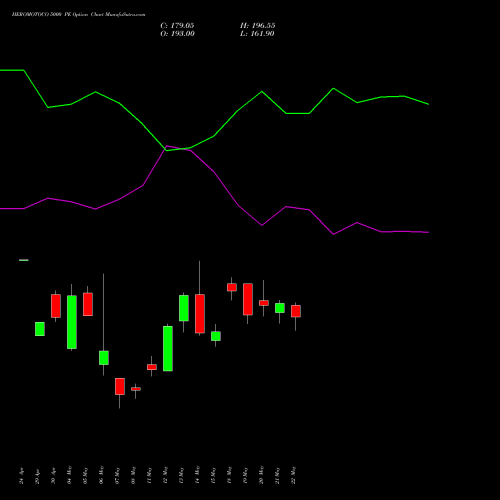Click the 13 May date label
This screenshot has width=500, height=500.
182,475
